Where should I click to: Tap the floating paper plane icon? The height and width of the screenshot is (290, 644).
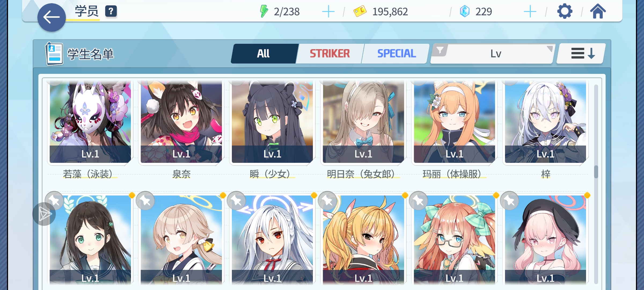(44, 214)
